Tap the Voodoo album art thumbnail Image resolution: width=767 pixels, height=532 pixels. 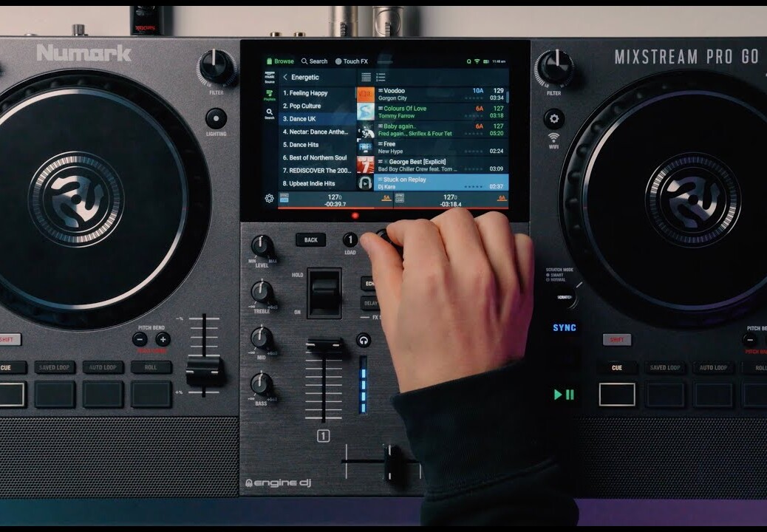click(365, 94)
